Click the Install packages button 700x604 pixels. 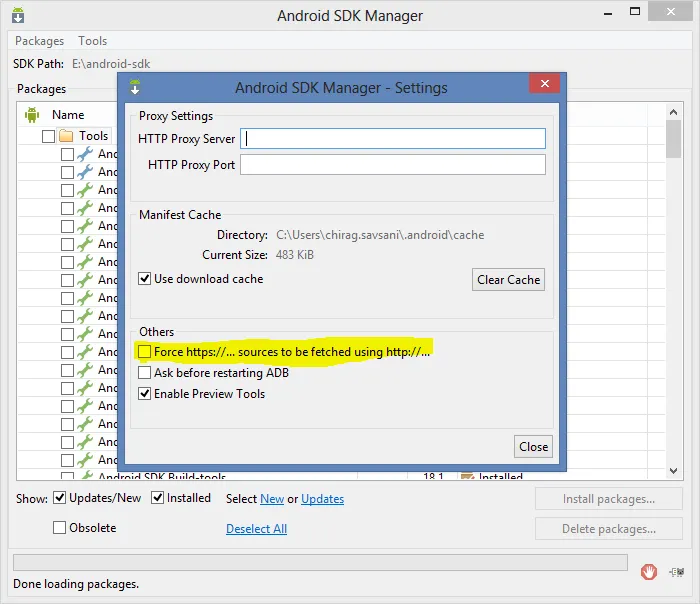(608, 499)
